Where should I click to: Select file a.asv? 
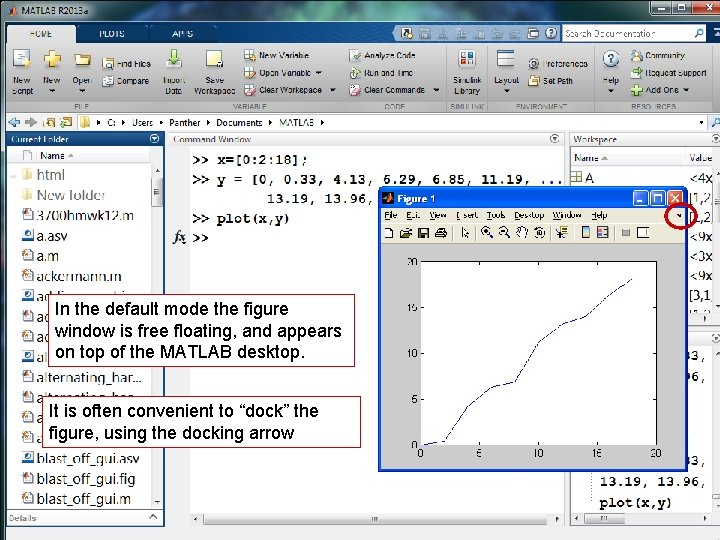pos(45,236)
